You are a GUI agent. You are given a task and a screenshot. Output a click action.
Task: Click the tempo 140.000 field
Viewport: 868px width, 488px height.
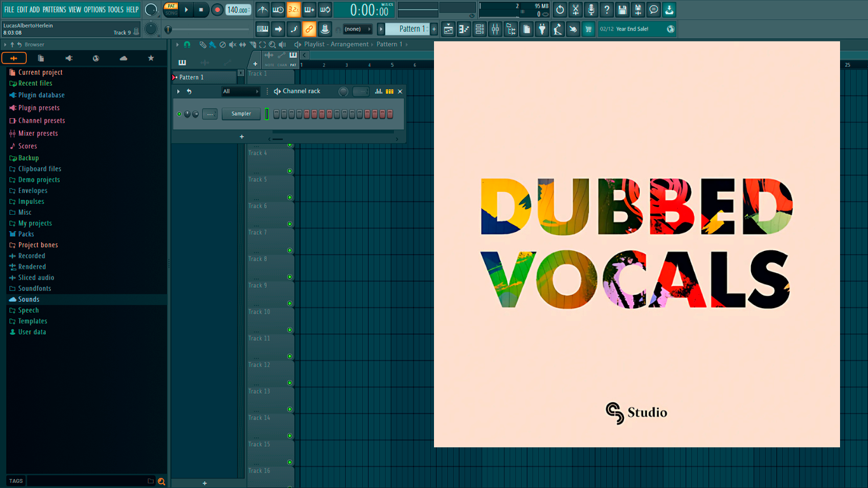(238, 10)
